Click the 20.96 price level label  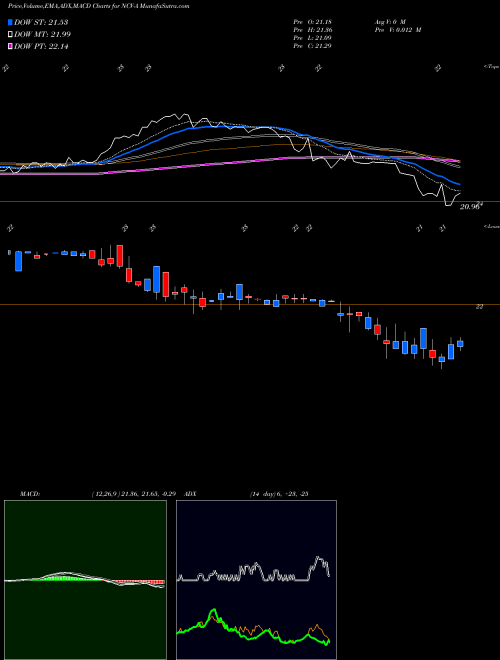470,207
